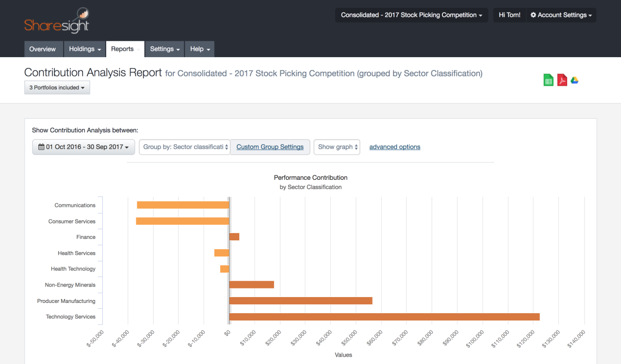Expand the 3 Portfolios included dropdown

coord(57,88)
